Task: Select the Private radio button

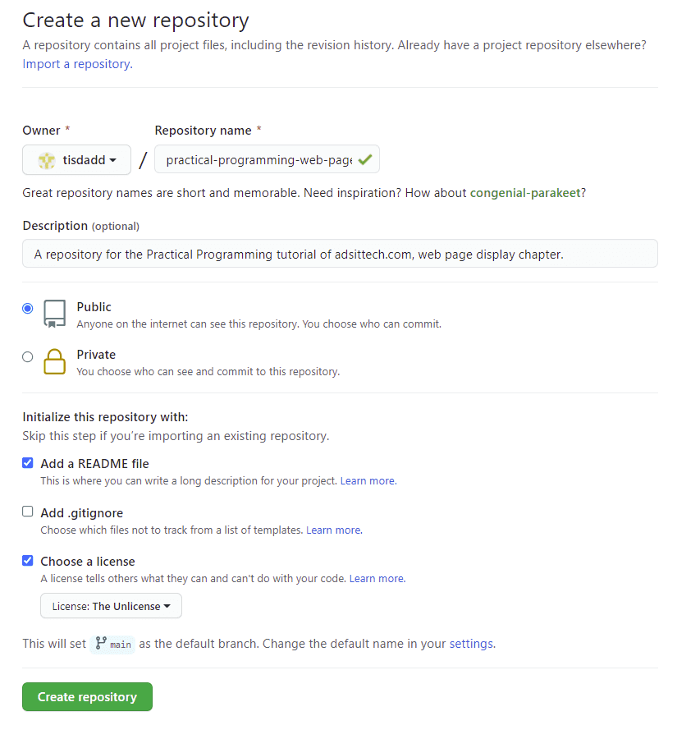Action: tap(27, 356)
